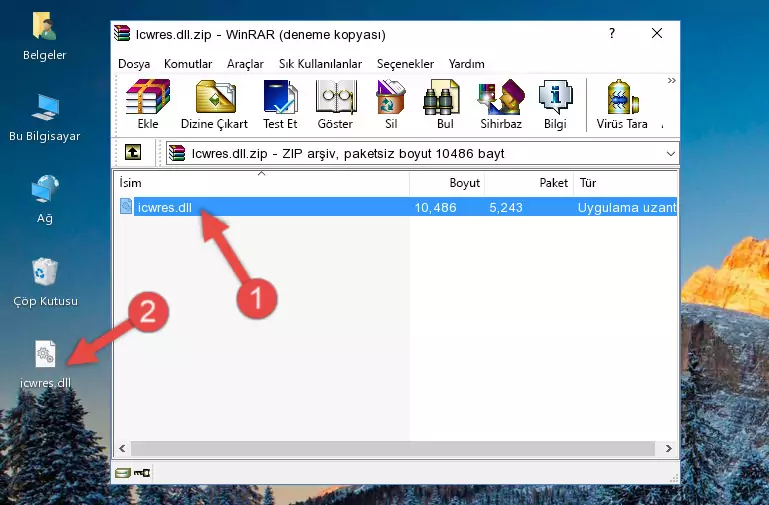Sort by the Paket column header
This screenshot has height=505, width=769.
coord(529,183)
